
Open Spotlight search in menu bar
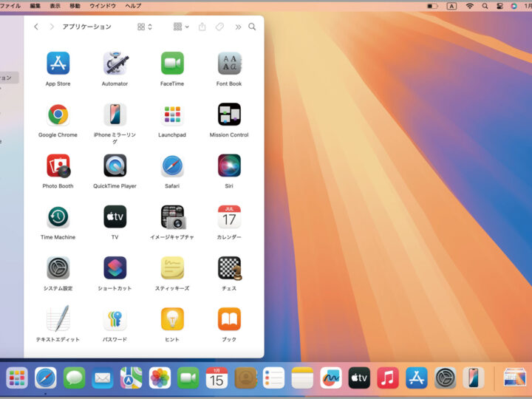(485, 6)
